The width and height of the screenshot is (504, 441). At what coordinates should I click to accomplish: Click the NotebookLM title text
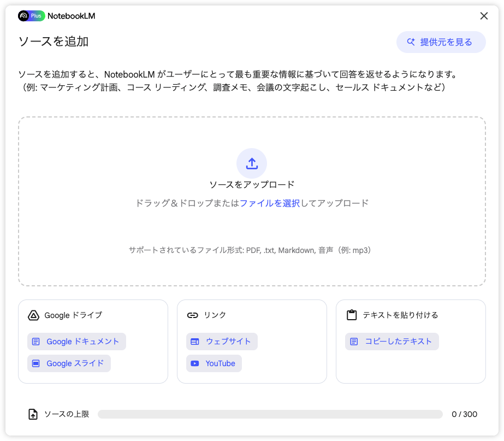[x=72, y=16]
